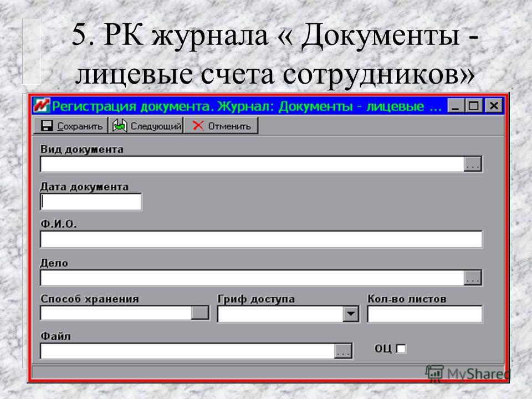Open the Вид документа browse button

(473, 164)
